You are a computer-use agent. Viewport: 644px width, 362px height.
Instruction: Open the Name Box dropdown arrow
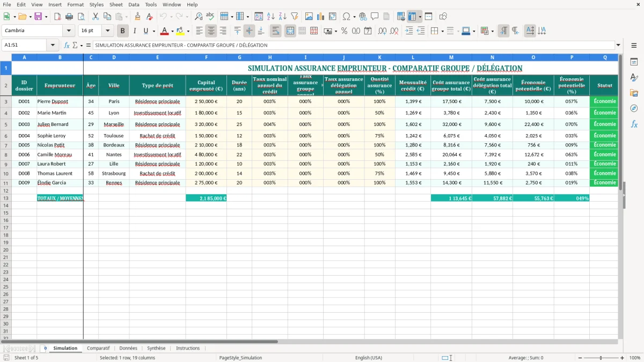point(53,45)
